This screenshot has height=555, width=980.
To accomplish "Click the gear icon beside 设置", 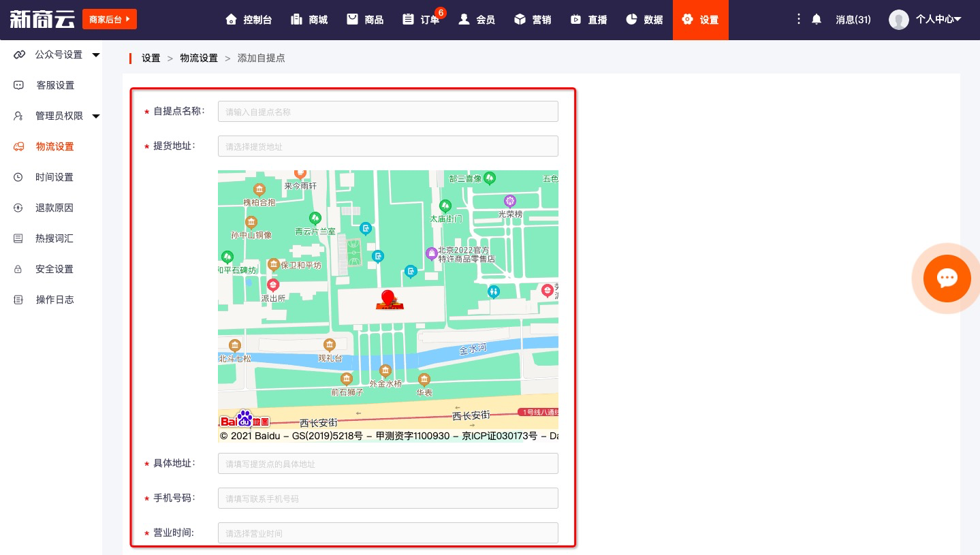I will [687, 19].
